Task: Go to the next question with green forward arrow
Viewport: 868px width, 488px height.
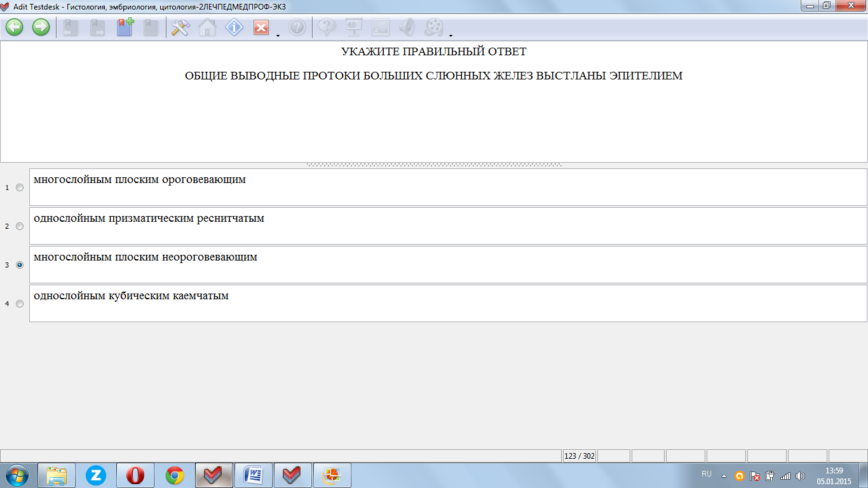Action: tap(41, 27)
